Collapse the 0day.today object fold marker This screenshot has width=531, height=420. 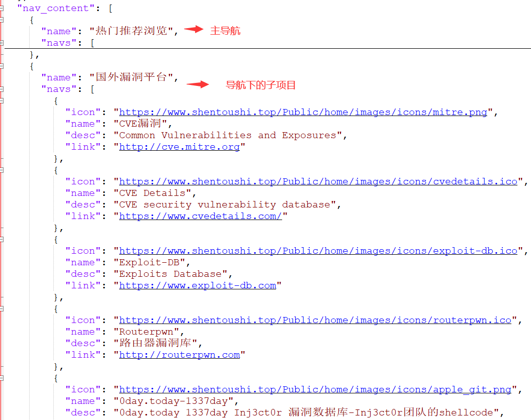2,378
